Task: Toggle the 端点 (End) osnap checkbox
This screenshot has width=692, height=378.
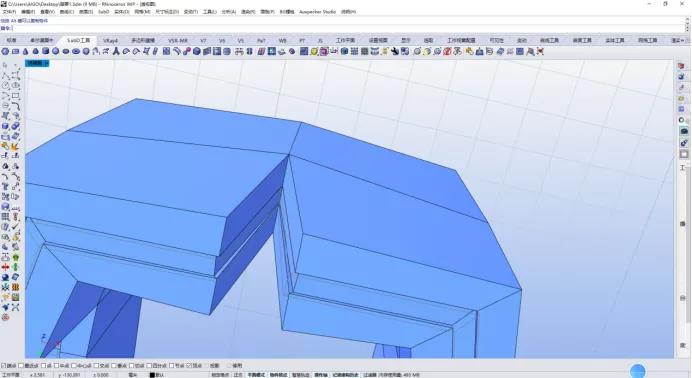Action: (4, 366)
